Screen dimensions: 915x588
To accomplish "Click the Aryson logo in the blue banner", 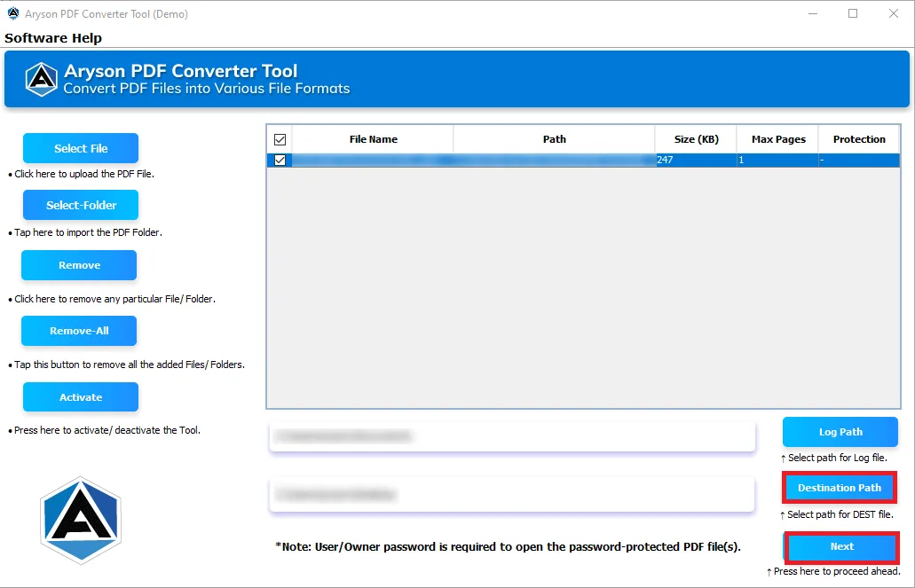I will click(x=42, y=79).
